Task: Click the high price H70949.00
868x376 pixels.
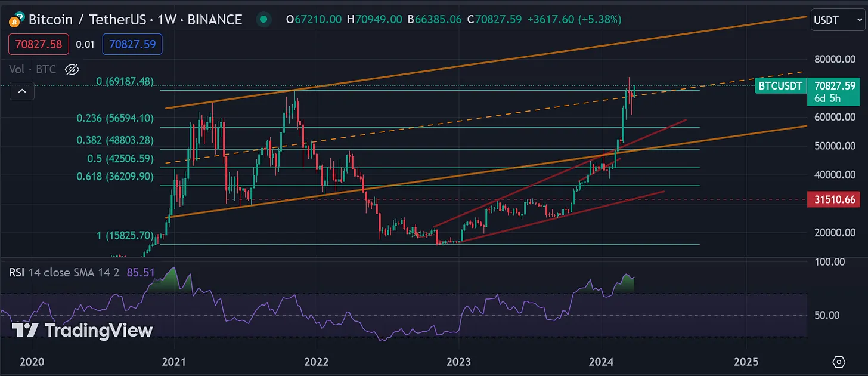Action: pos(374,20)
